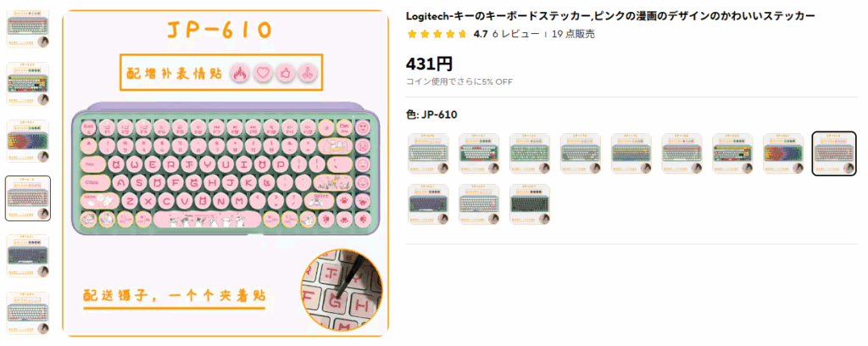This screenshot has height=346, width=868.
Task: Show the rainbow keyboard thumbnail in left gallery
Action: [x=28, y=141]
